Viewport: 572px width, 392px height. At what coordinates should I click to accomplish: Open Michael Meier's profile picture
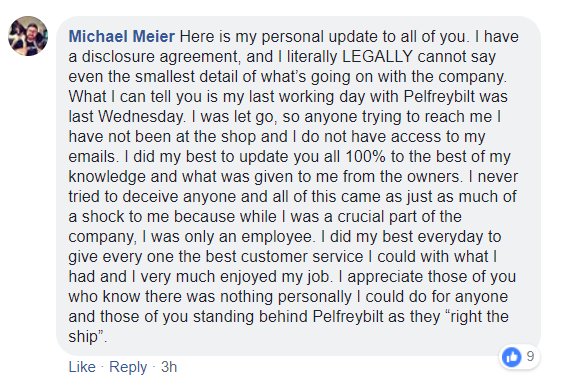pos(28,36)
